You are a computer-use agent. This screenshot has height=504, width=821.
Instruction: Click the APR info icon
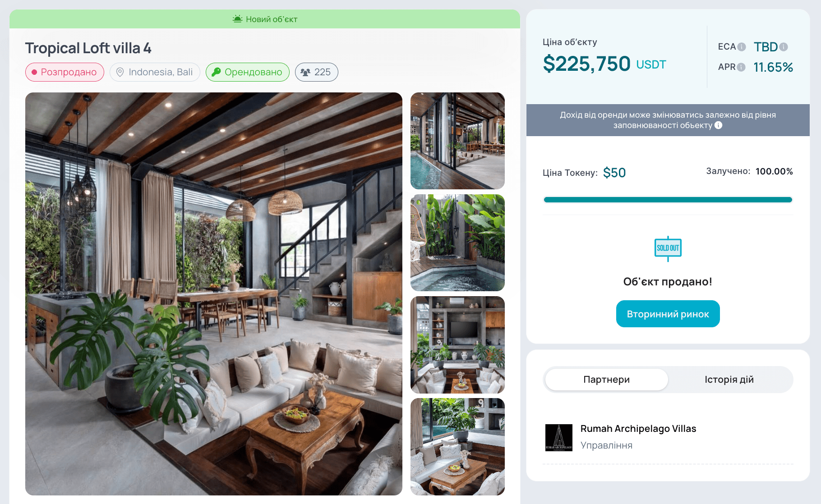pyautogui.click(x=741, y=67)
